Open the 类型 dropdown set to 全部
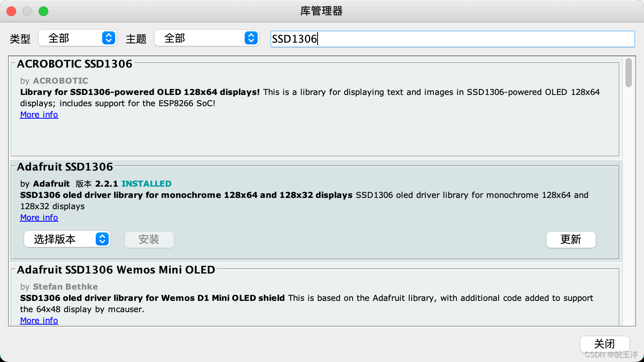Viewport: 644px width, 362px height. click(x=78, y=38)
